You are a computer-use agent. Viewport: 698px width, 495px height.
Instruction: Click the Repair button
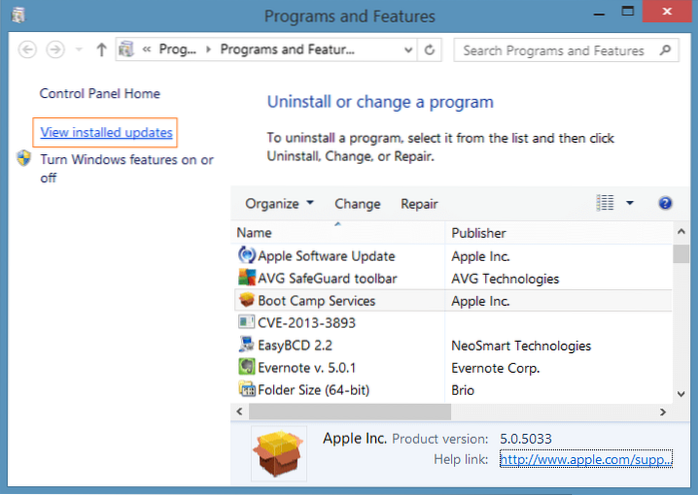[419, 204]
